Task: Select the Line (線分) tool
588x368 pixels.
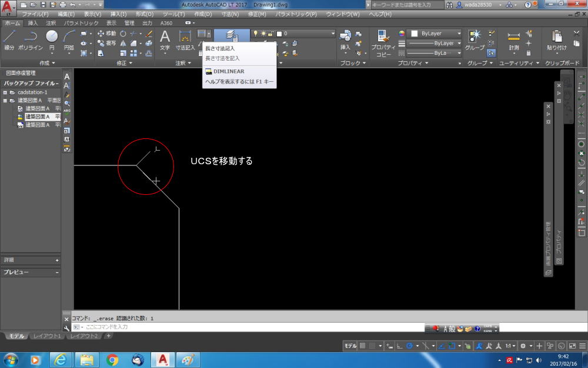Action: point(9,39)
